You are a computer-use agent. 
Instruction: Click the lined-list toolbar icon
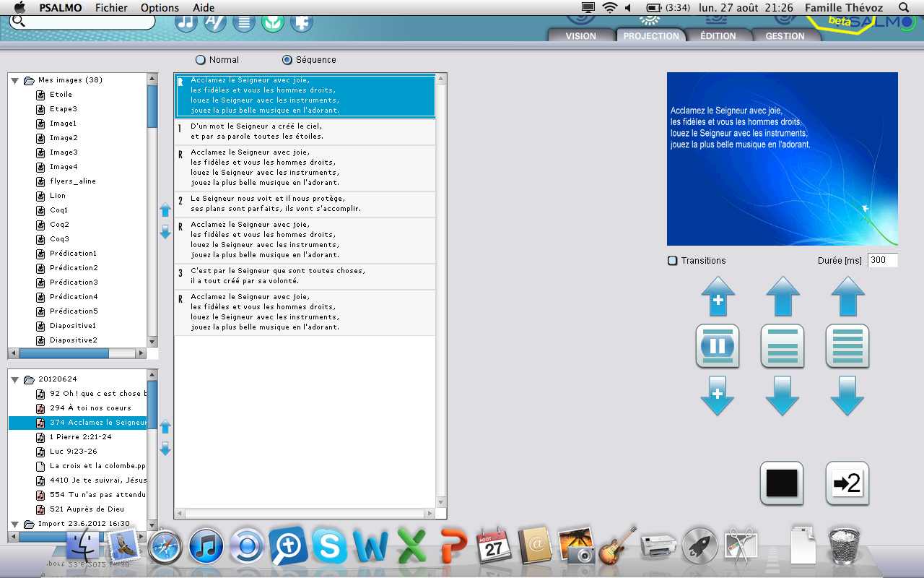coord(244,22)
